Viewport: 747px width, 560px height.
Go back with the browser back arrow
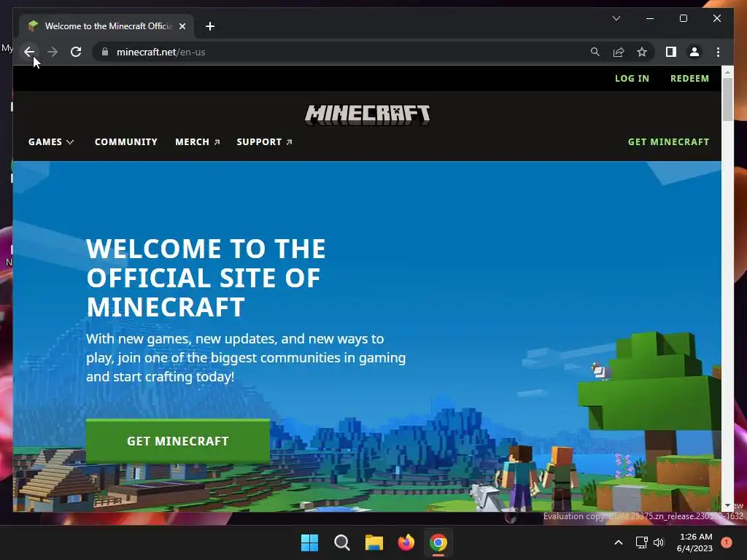pos(29,52)
